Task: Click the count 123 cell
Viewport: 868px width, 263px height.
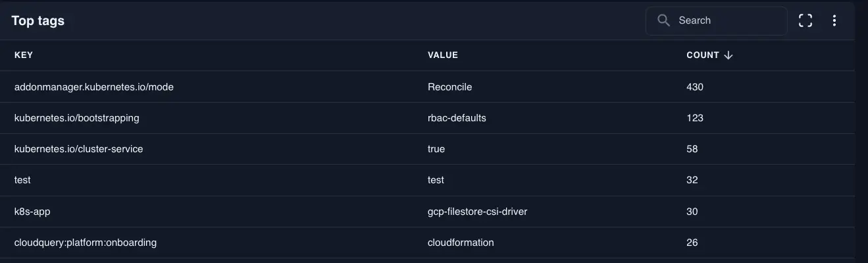Action: click(695, 118)
